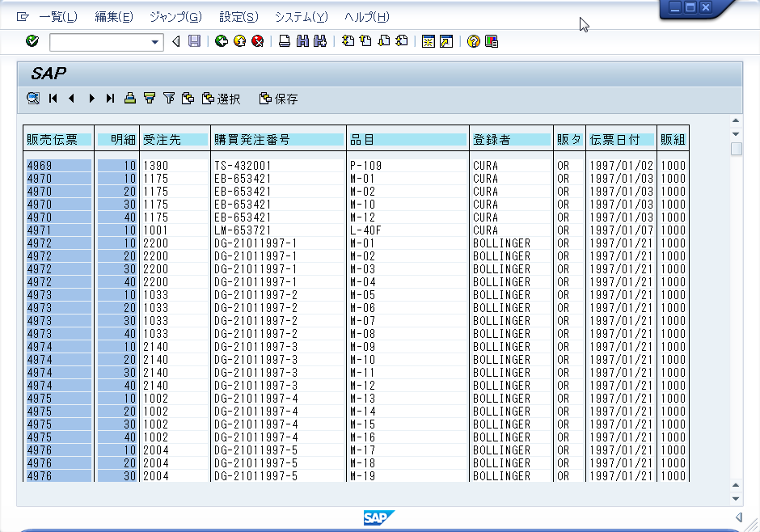
Task: Click the 保存 layout button
Action: 279,99
